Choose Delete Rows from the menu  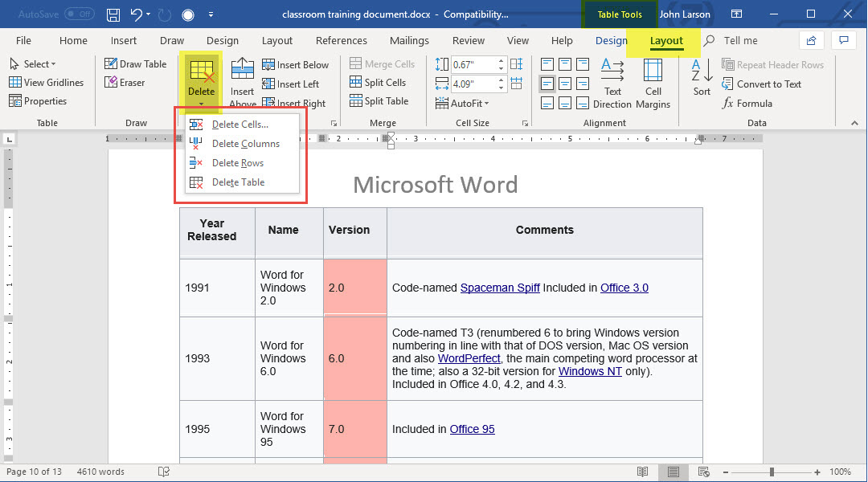coord(237,163)
